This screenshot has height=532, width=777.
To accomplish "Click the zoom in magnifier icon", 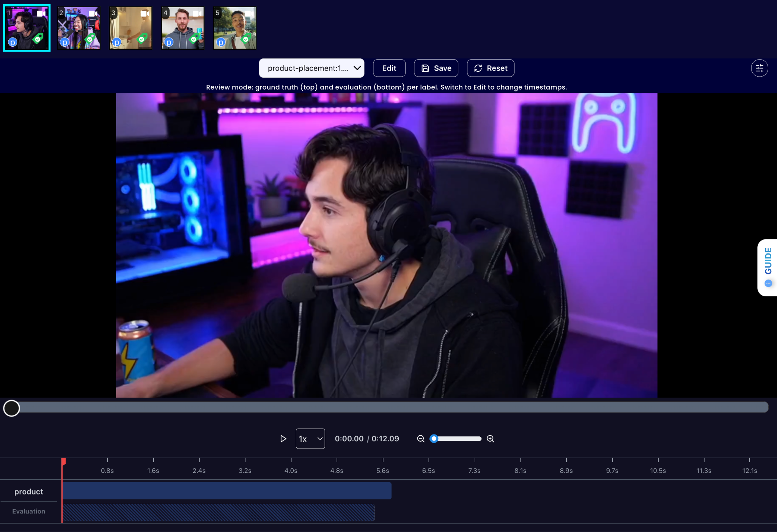I will click(490, 439).
